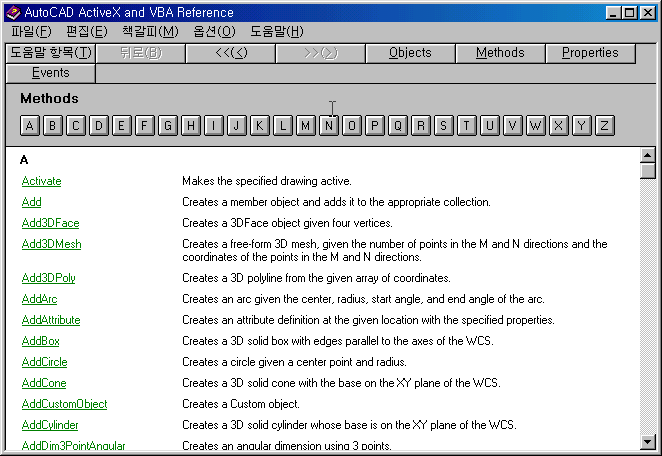Jump to letter S methods
Image resolution: width=662 pixels, height=456 pixels.
(x=444, y=126)
